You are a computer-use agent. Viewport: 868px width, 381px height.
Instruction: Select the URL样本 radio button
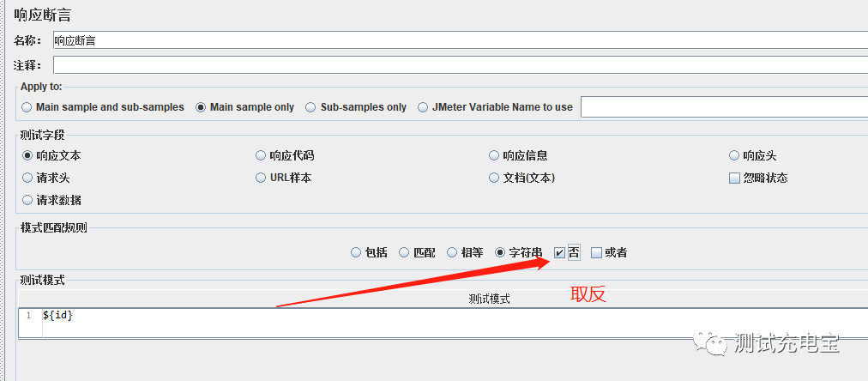(x=261, y=178)
